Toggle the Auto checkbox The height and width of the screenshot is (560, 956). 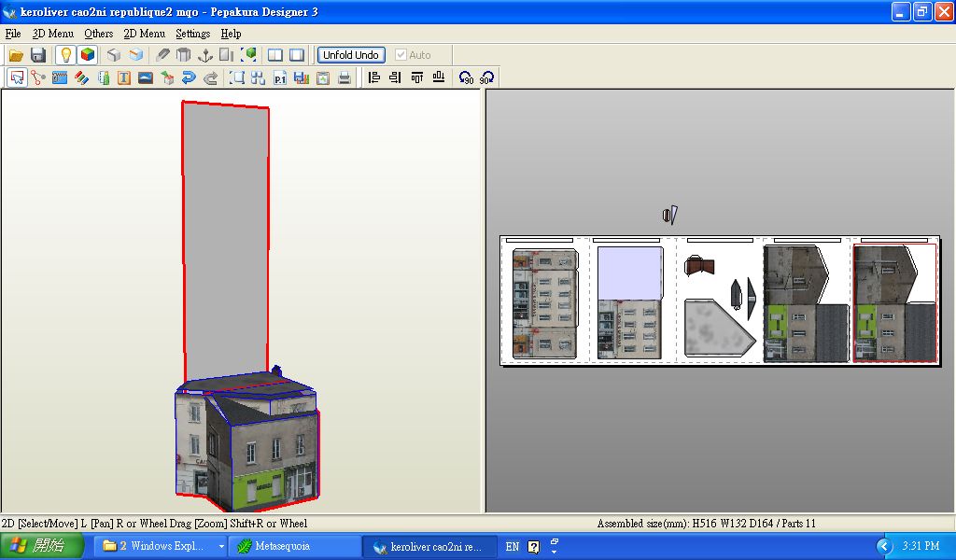click(401, 55)
